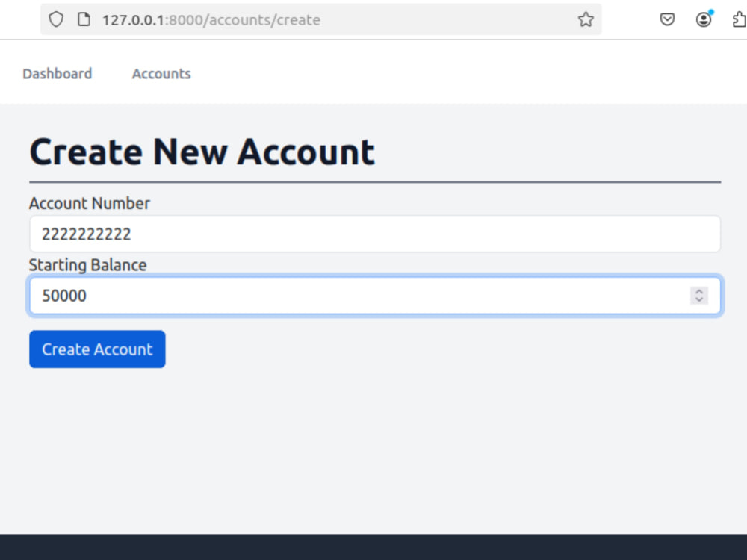This screenshot has height=560, width=747.
Task: Bookmark this page with the star icon
Action: pyautogui.click(x=586, y=19)
